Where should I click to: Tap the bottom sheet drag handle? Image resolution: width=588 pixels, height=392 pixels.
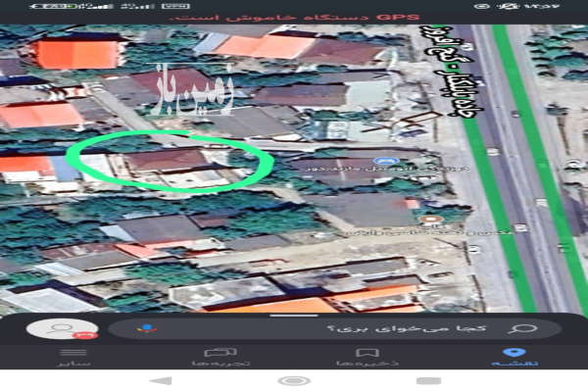point(292,317)
